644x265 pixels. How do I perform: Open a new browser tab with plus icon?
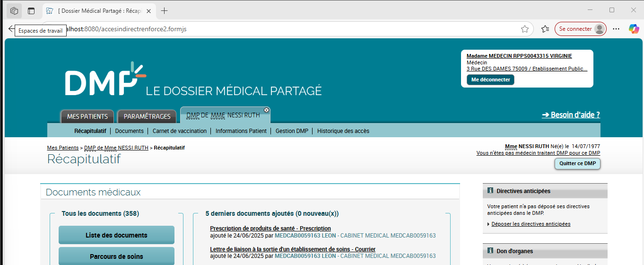164,10
